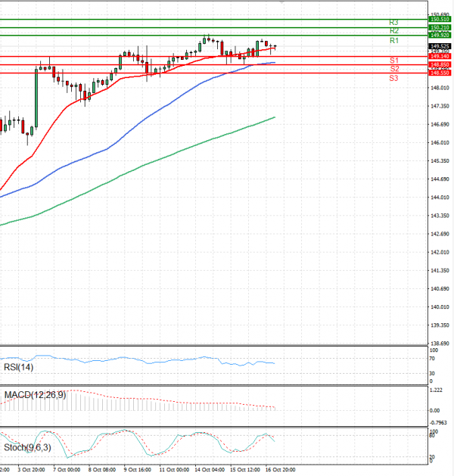Select the light-blue RSI line

coord(136,359)
